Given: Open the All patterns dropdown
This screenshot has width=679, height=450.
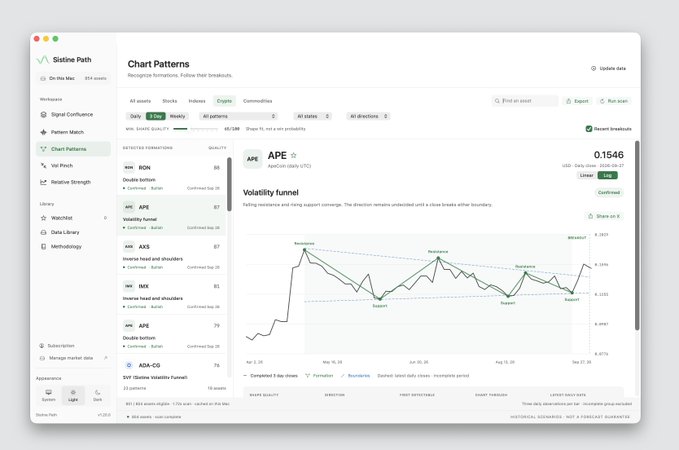Looking at the screenshot, I should [x=239, y=116].
